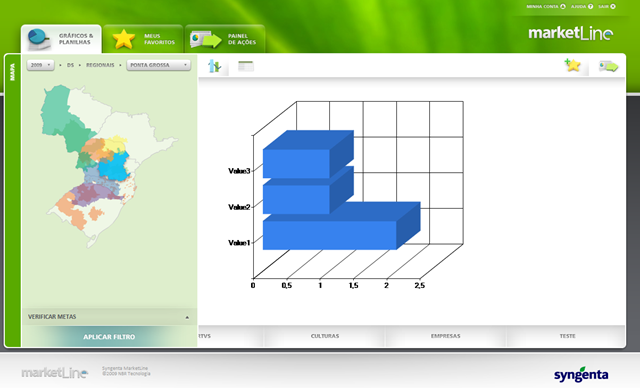The image size is (640, 388).
Task: Select the Teste bottom tab
Action: 567,336
